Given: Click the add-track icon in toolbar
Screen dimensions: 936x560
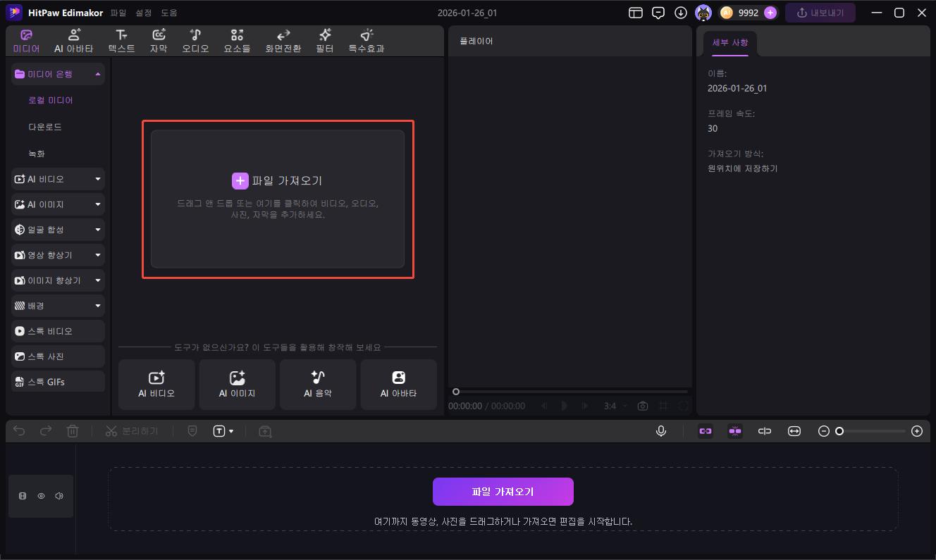Looking at the screenshot, I should click(x=265, y=431).
